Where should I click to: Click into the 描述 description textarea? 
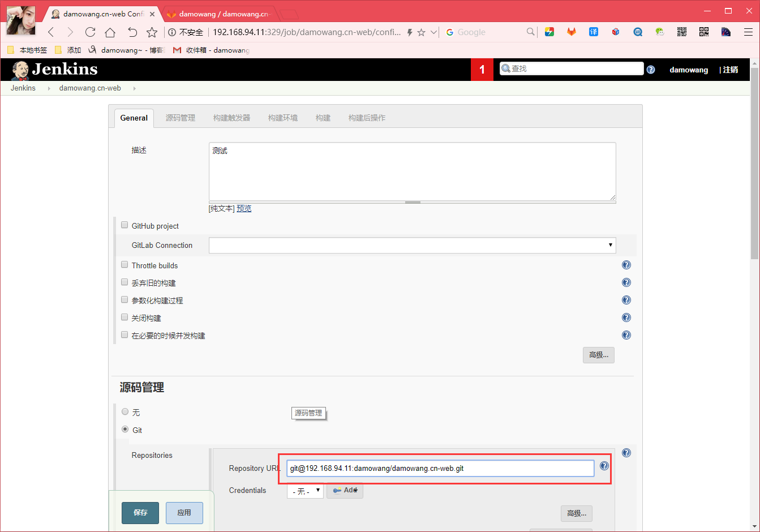click(x=412, y=171)
